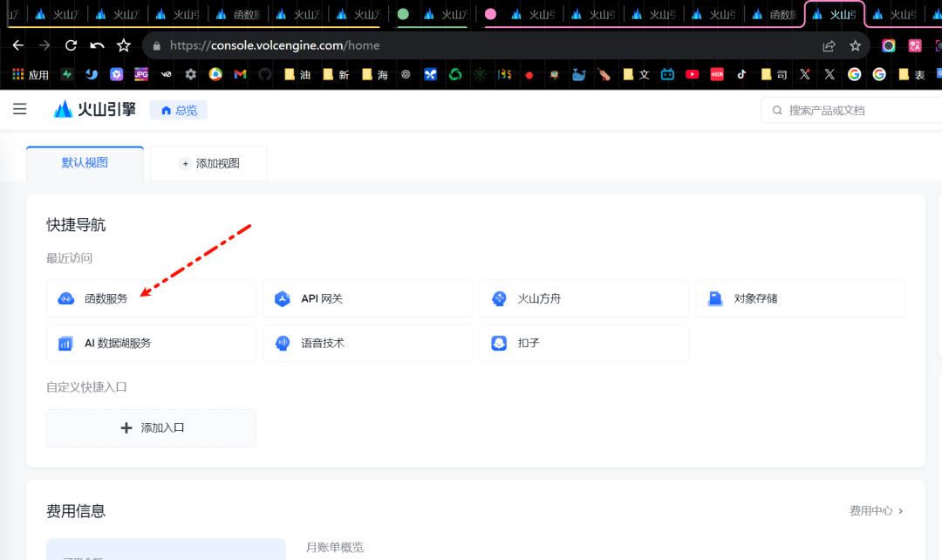
Task: Switch to the green dot tab group
Action: (x=403, y=14)
